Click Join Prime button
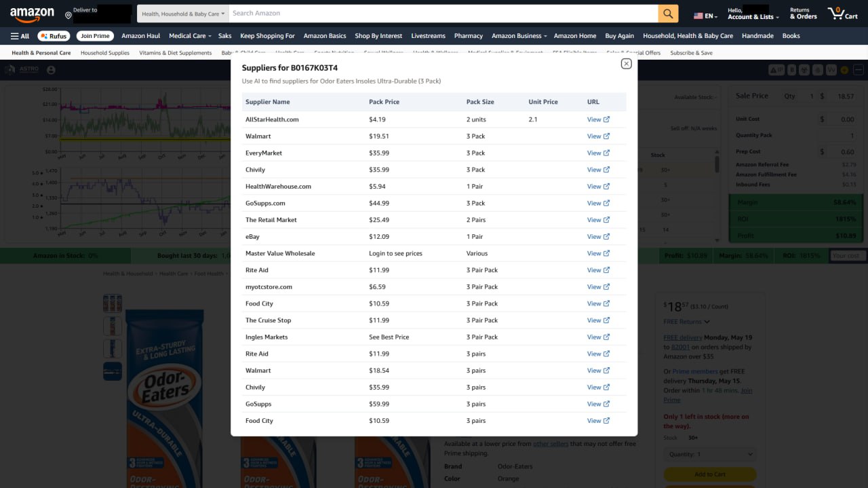The height and width of the screenshot is (488, 868). (94, 36)
